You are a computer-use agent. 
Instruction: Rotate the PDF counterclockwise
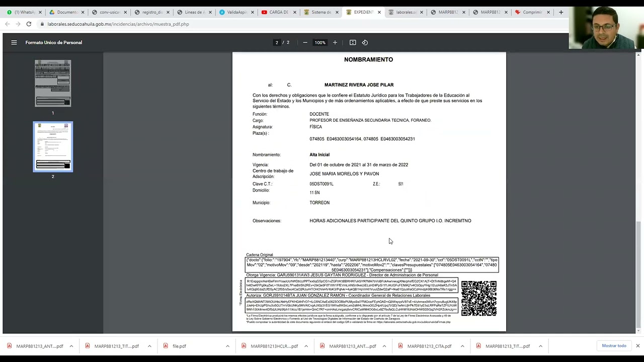pos(365,43)
